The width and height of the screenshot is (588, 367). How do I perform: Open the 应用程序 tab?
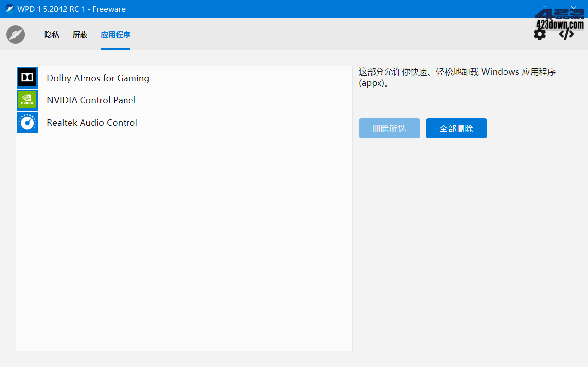coord(115,35)
